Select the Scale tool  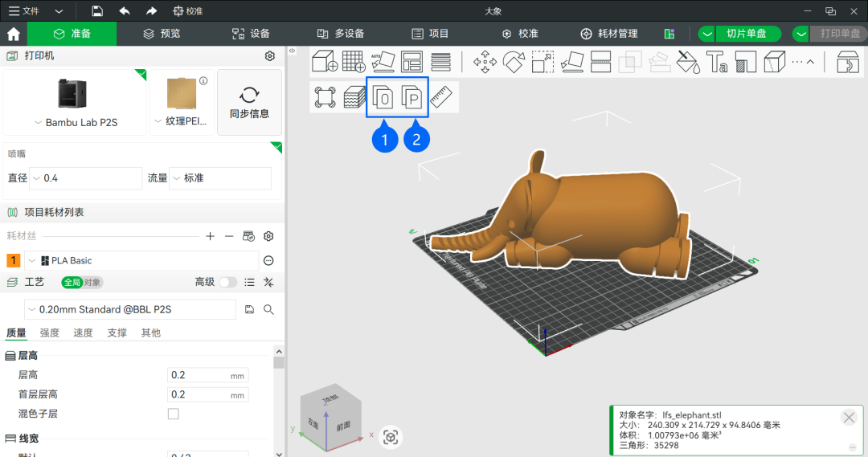pos(542,61)
